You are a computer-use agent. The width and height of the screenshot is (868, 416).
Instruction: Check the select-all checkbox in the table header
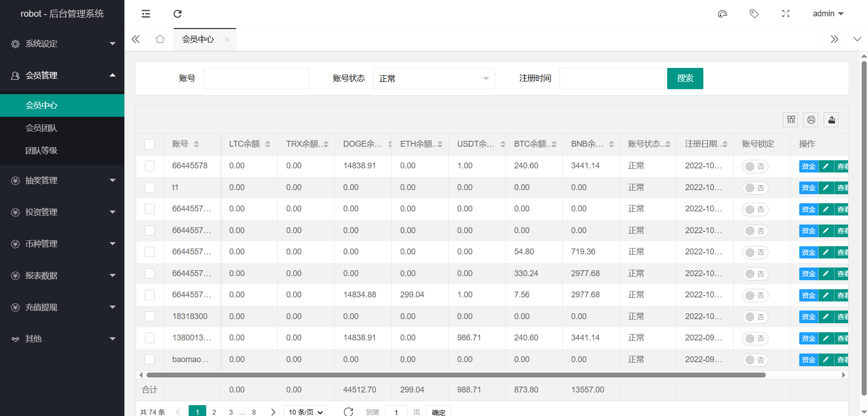[150, 144]
